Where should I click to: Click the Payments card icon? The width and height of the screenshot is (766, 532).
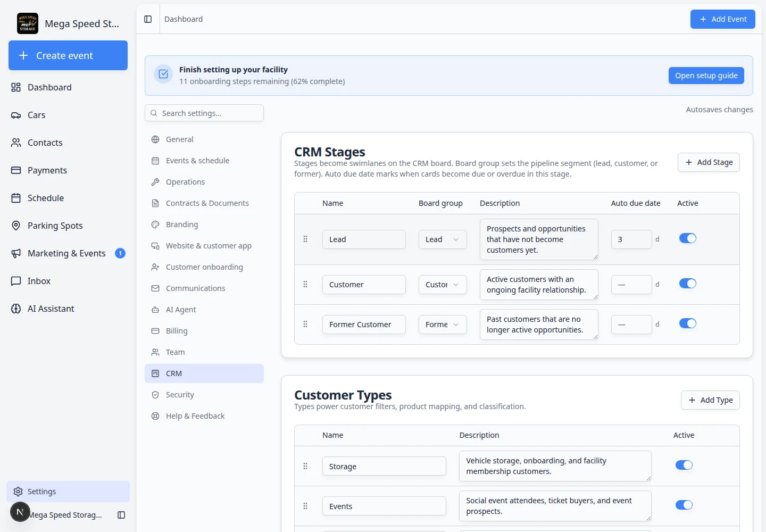(16, 170)
